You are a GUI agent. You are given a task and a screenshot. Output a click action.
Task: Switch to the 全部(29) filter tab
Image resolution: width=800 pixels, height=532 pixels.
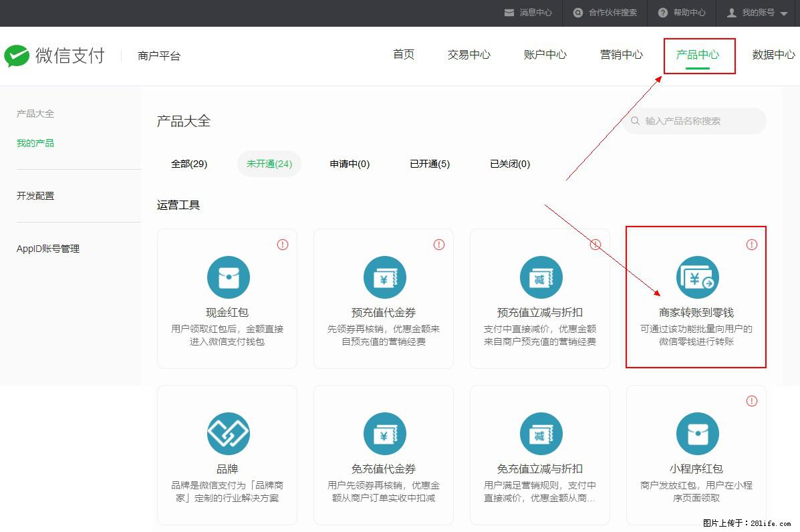point(189,163)
